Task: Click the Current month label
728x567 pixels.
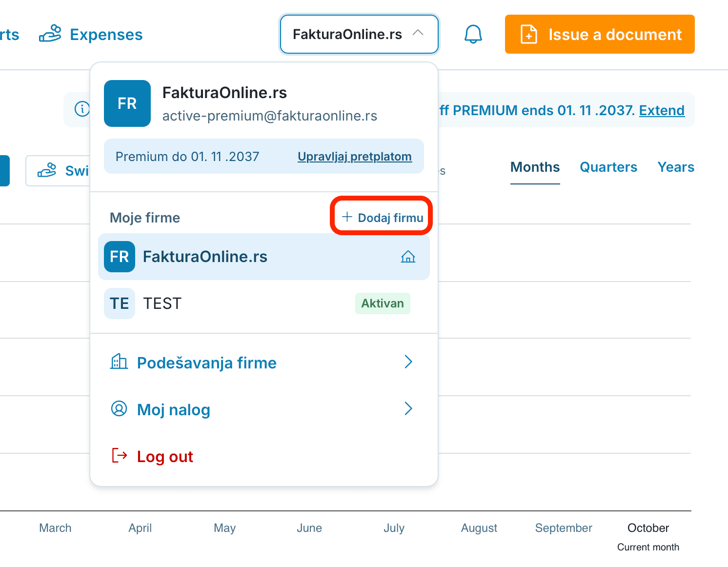Action: point(648,547)
